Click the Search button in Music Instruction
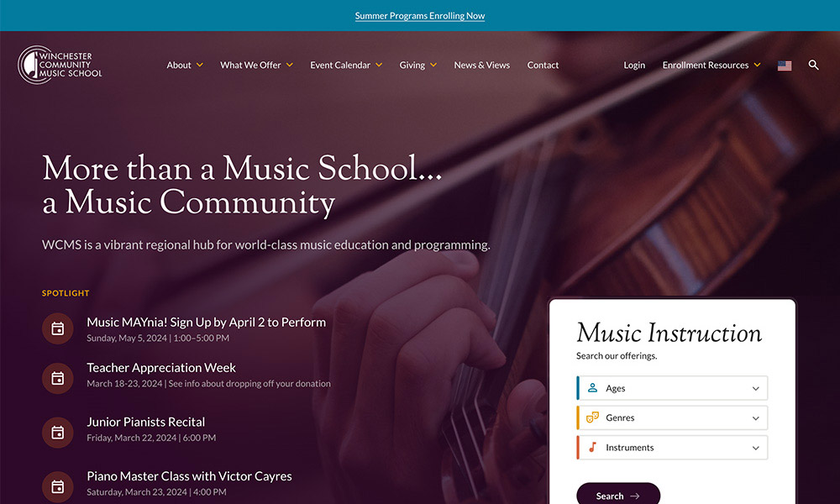This screenshot has height=504, width=840. (618, 496)
